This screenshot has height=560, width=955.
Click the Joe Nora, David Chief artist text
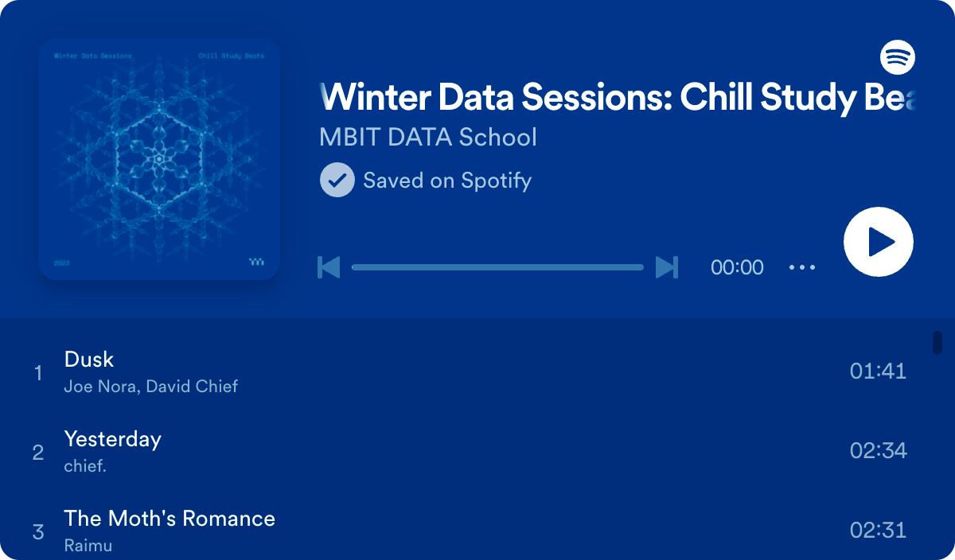(x=151, y=387)
